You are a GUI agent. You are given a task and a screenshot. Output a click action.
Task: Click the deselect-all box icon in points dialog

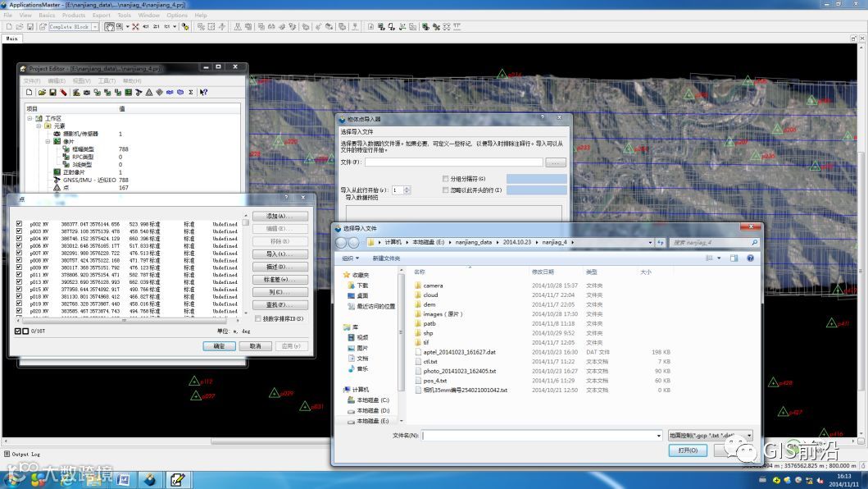(x=25, y=331)
